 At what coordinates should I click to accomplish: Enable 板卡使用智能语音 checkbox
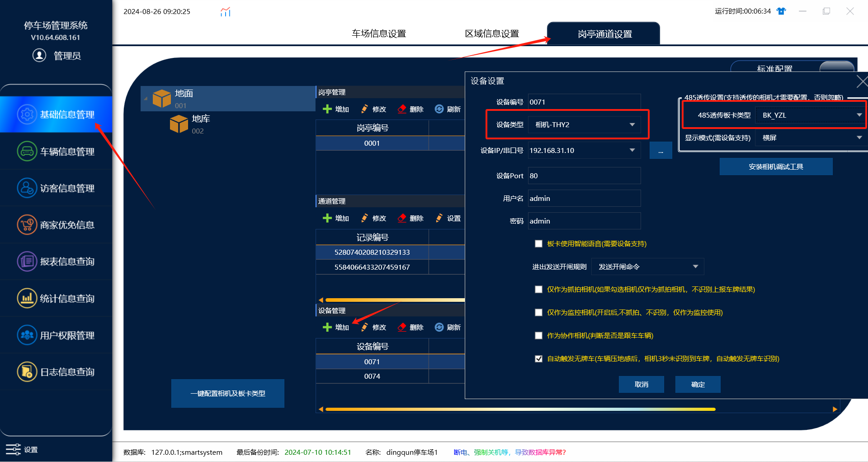pos(538,244)
